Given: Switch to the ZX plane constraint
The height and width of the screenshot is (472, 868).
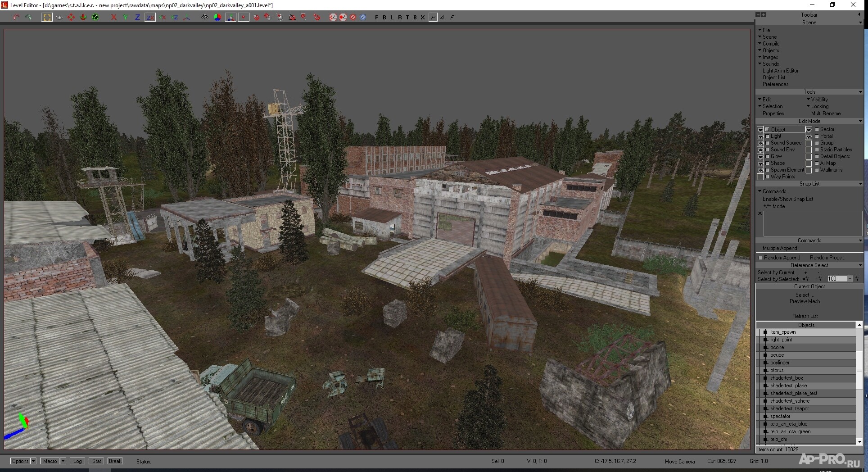Looking at the screenshot, I should [x=150, y=17].
